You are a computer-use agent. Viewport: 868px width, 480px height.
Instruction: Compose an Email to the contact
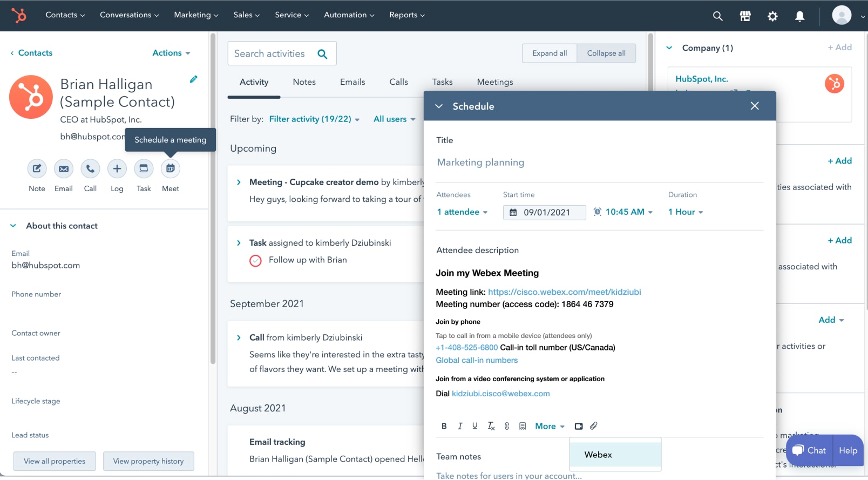[x=64, y=168]
